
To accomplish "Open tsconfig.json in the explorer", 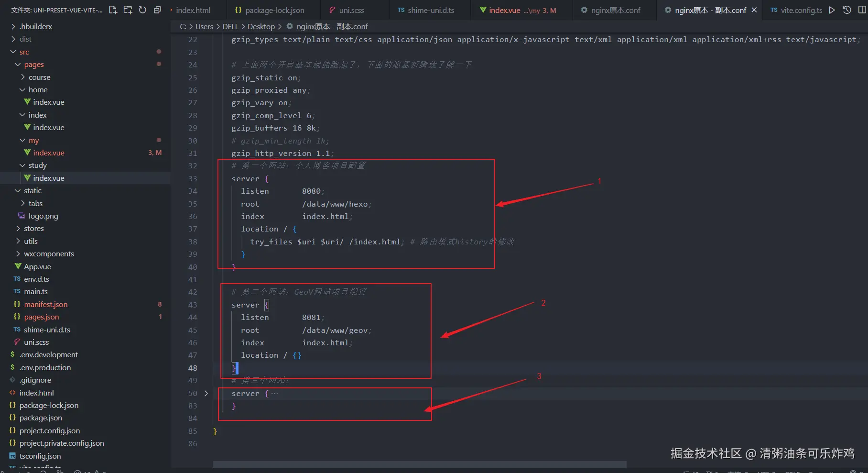I will tap(40, 456).
